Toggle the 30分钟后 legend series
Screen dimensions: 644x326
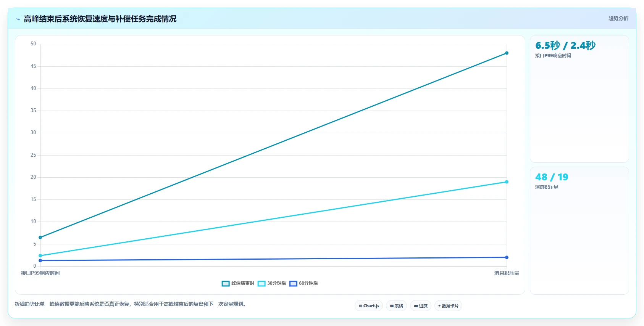(272, 283)
